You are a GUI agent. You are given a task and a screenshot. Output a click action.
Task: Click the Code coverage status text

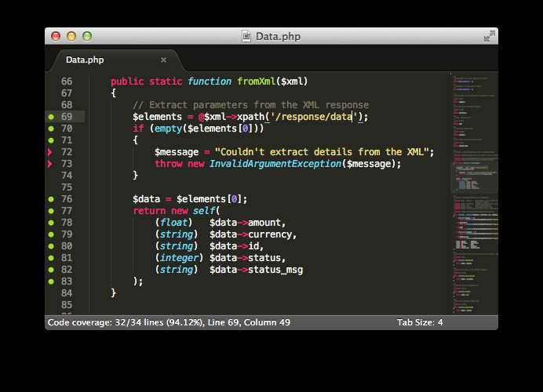click(126, 322)
